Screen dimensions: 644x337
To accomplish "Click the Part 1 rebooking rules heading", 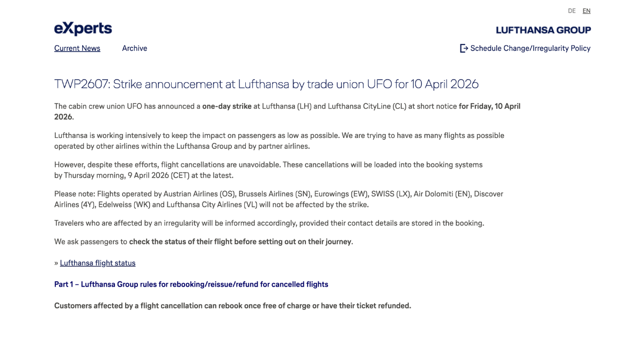I will 191,284.
